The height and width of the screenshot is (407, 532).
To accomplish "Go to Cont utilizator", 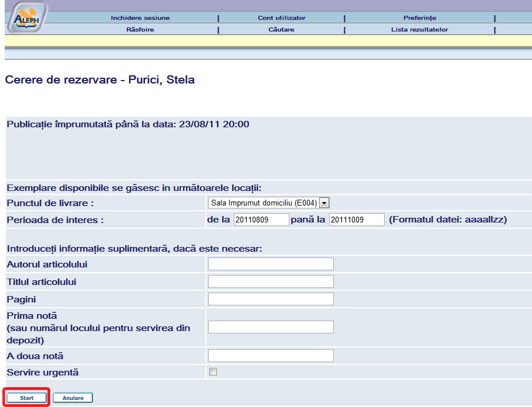I will coord(282,18).
